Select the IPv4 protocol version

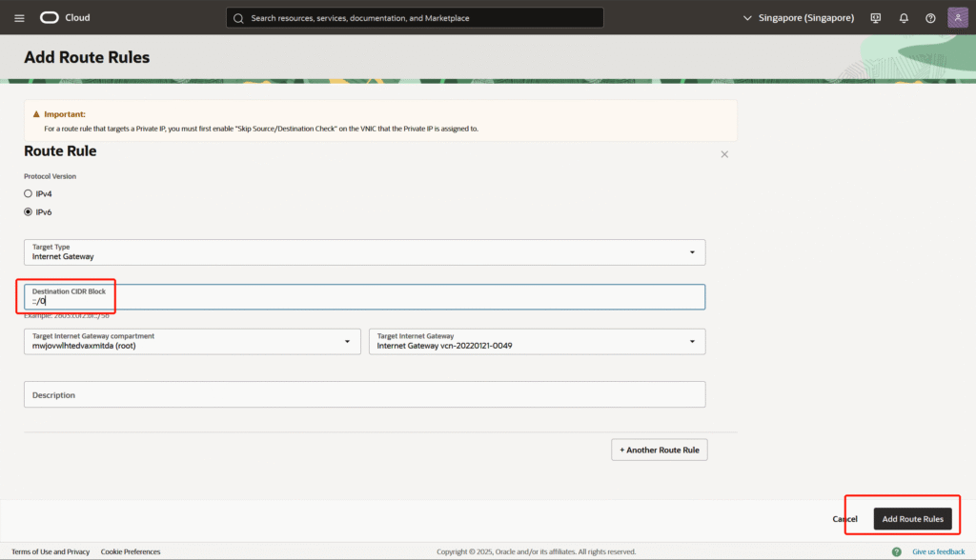pyautogui.click(x=29, y=193)
